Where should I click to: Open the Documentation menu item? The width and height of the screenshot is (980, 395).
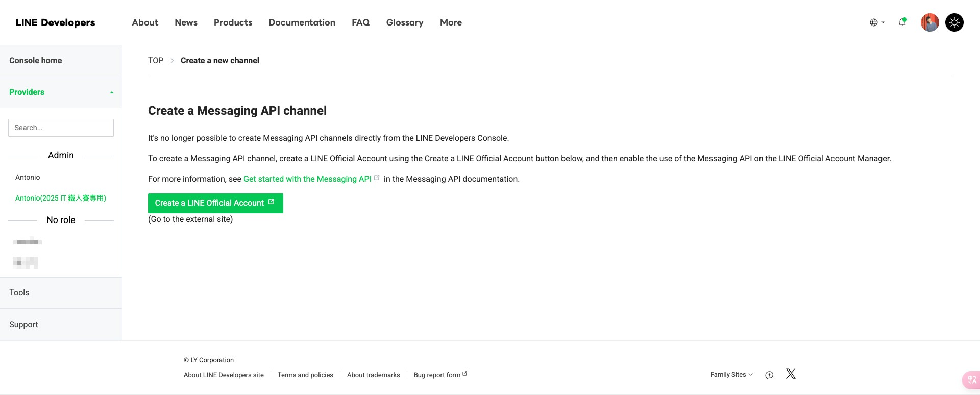click(302, 22)
